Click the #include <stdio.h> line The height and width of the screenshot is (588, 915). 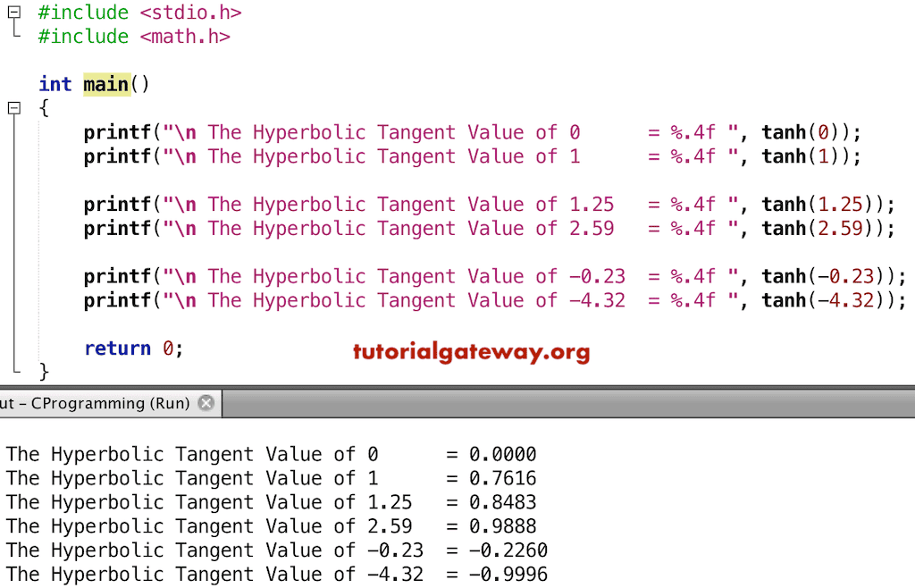pos(139,13)
